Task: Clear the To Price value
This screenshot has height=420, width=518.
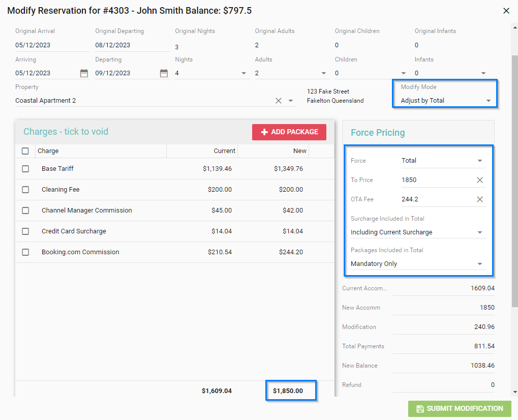Action: pyautogui.click(x=479, y=180)
